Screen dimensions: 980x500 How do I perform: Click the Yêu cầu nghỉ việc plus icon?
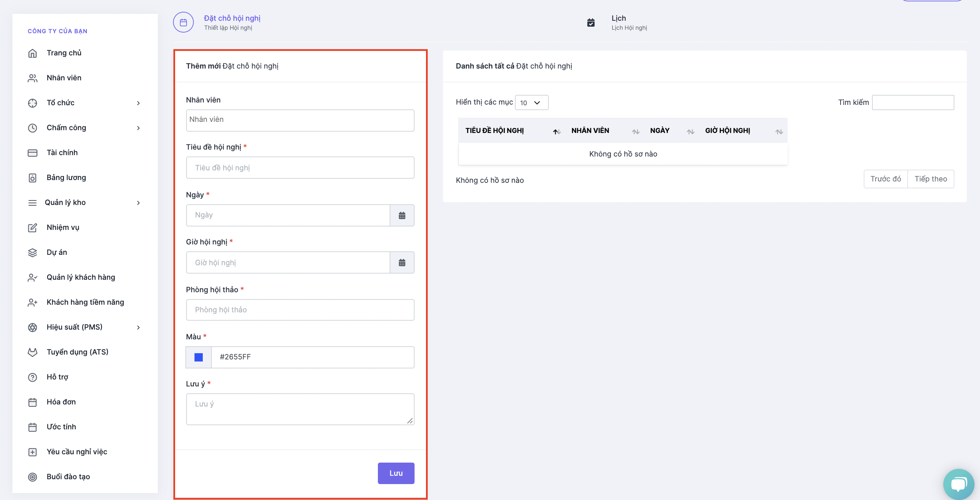(32, 452)
